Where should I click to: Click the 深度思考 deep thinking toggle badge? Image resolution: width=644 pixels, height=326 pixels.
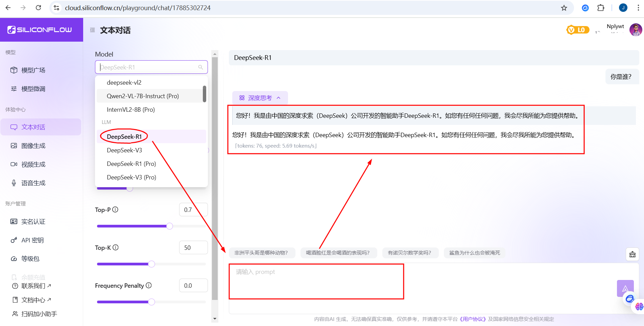[260, 98]
